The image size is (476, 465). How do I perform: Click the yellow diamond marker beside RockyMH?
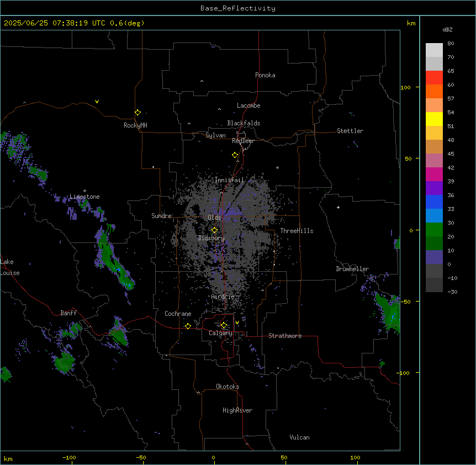(138, 112)
